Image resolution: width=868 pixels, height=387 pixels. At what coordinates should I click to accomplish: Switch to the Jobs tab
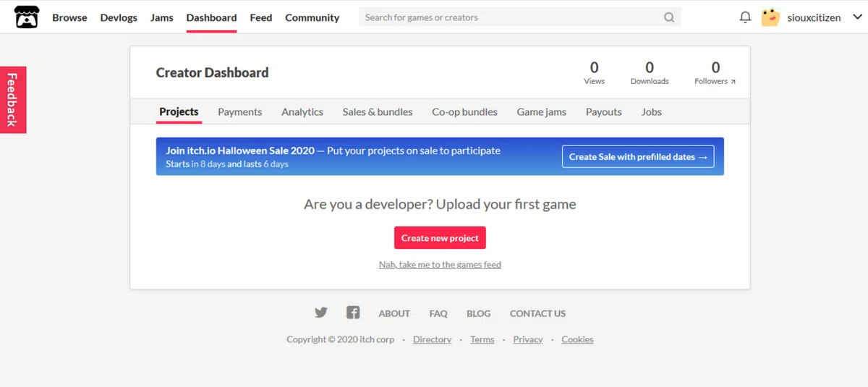click(652, 112)
